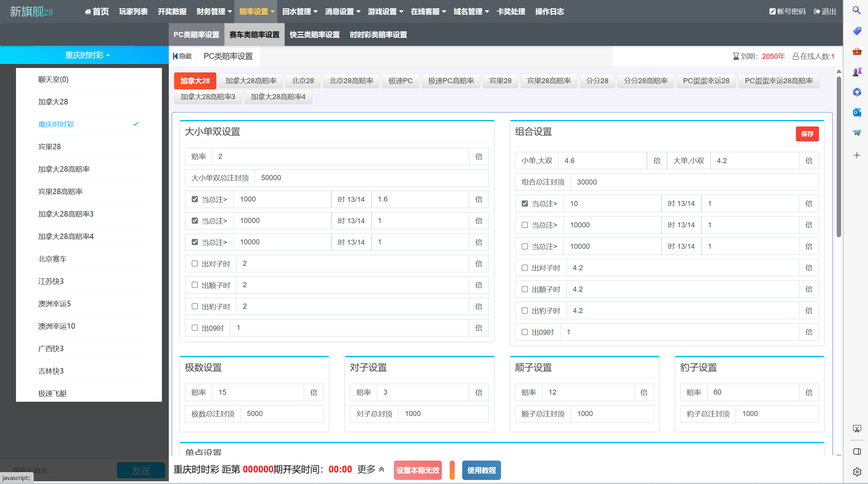868x484 pixels.
Task: Open the toolbox sidebar icon
Action: coord(856,51)
